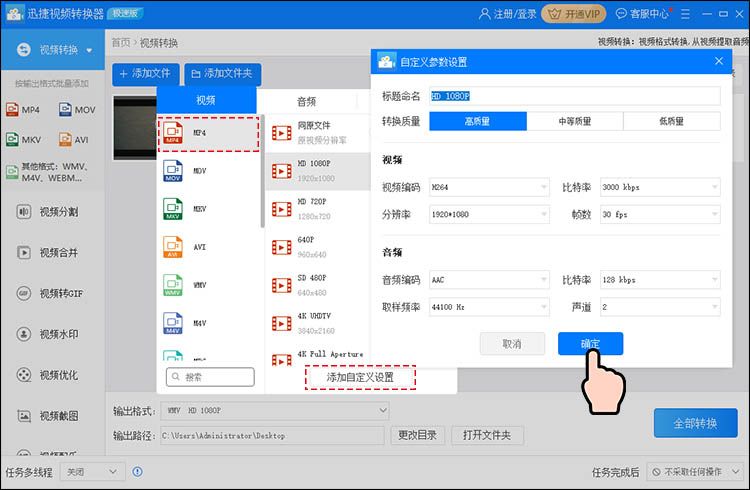Expand 视频编码 H264 dropdown

489,187
